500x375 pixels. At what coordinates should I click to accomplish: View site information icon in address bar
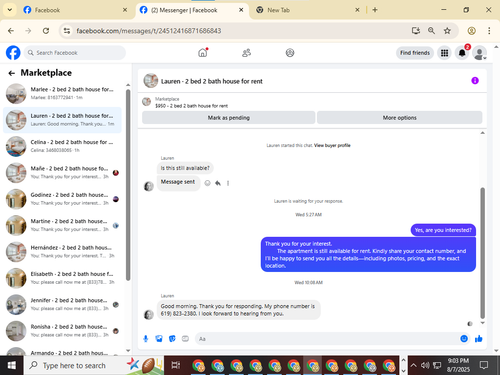pyautogui.click(x=67, y=31)
